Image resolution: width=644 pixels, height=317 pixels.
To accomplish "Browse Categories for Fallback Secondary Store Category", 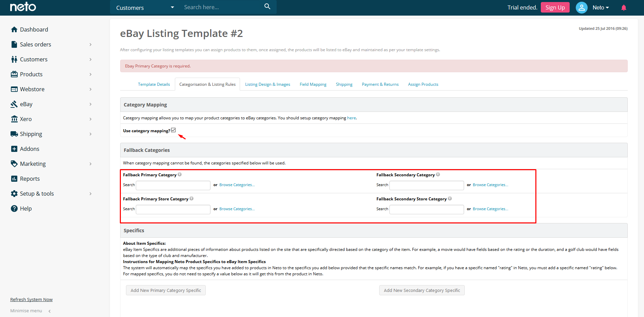I will [491, 209].
